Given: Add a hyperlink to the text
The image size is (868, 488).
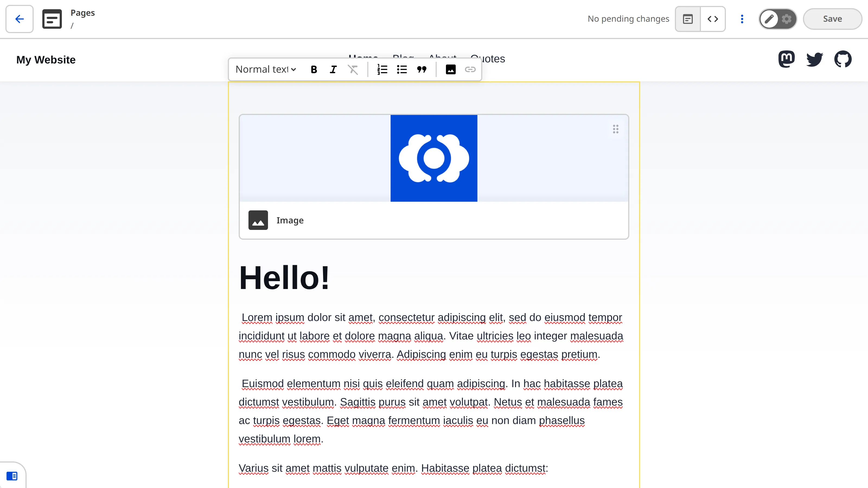Looking at the screenshot, I should point(470,69).
